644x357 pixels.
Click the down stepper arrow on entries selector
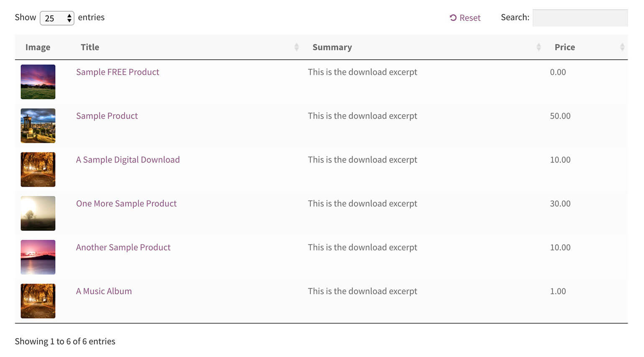69,21
